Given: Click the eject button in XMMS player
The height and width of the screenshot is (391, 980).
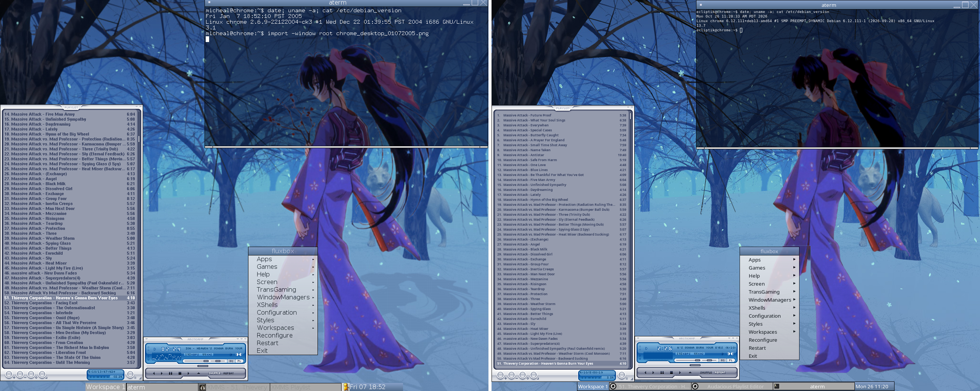Looking at the screenshot, I should [198, 373].
